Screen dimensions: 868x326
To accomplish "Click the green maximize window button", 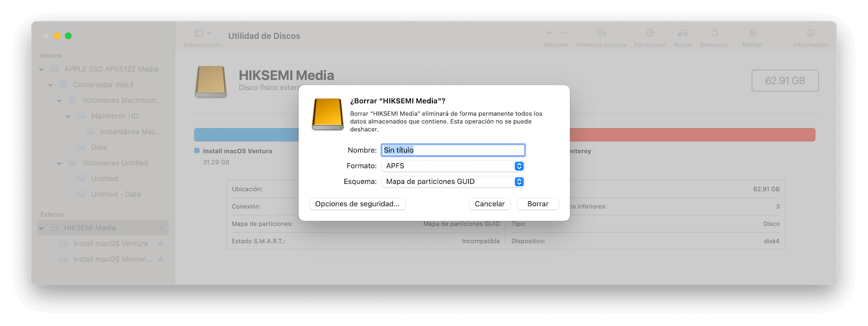I will (x=68, y=36).
